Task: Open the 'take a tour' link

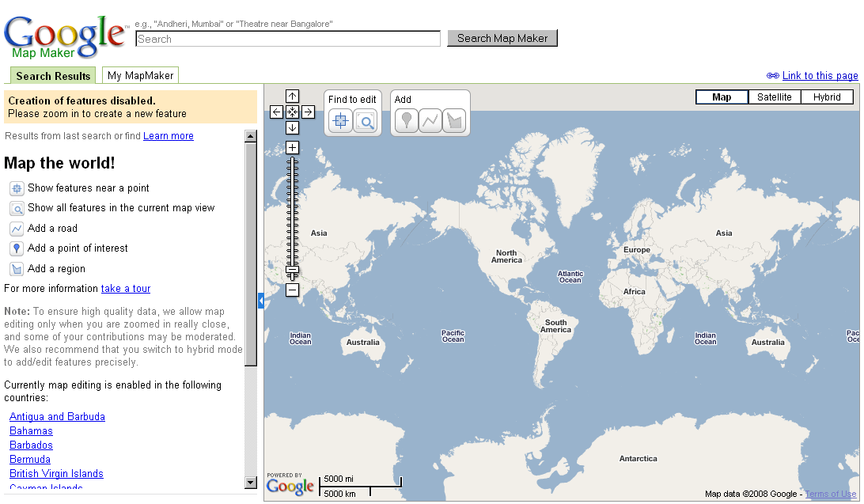Action: [126, 288]
